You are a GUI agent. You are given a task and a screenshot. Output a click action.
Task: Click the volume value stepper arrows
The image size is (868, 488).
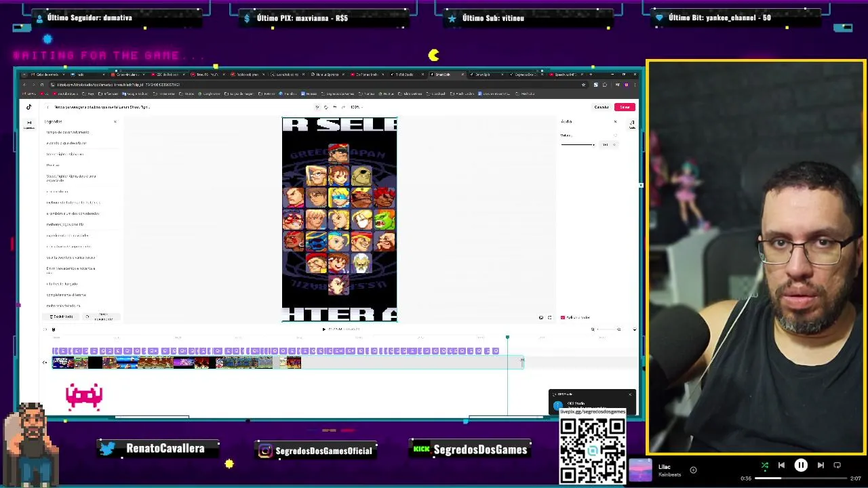tap(615, 144)
